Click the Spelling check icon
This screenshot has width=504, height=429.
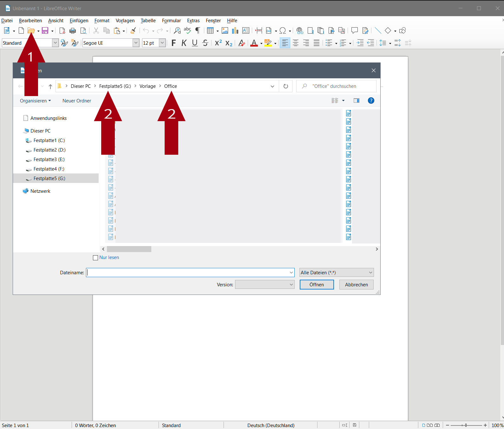pyautogui.click(x=187, y=30)
